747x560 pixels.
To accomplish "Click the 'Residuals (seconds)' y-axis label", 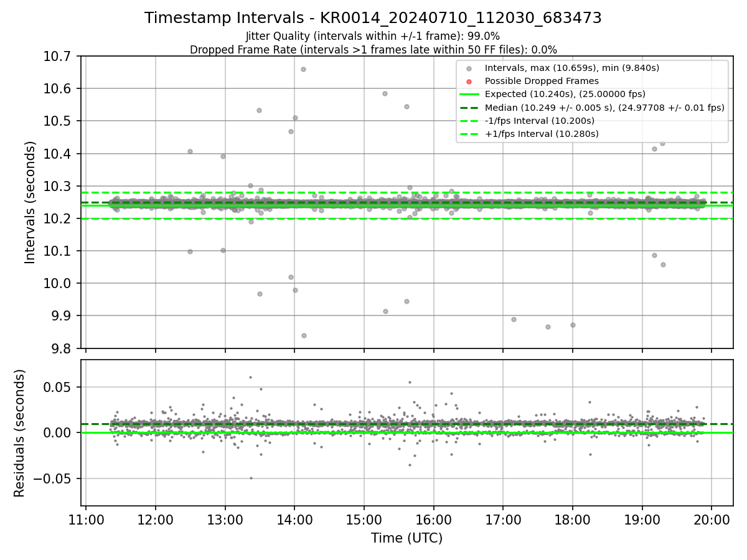I will (x=20, y=433).
